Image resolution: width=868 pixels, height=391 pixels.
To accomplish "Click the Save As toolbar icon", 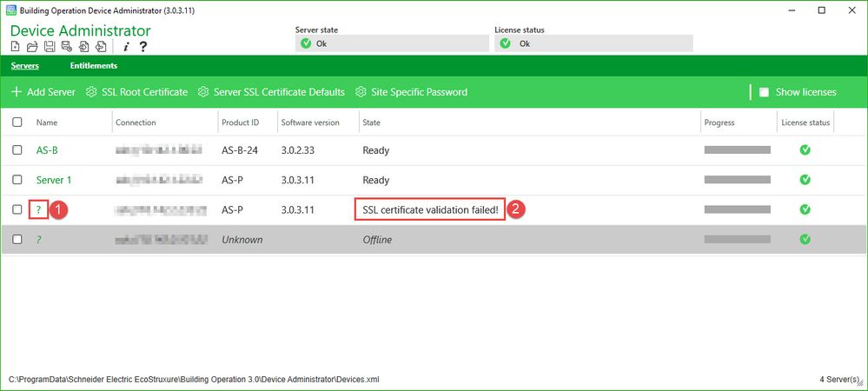I will click(66, 47).
